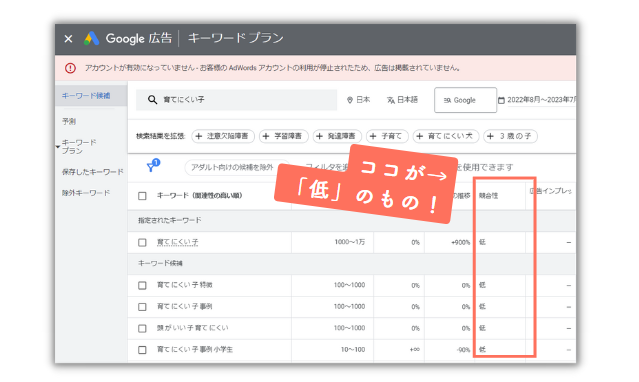Open the 日本 location selector

point(359,100)
